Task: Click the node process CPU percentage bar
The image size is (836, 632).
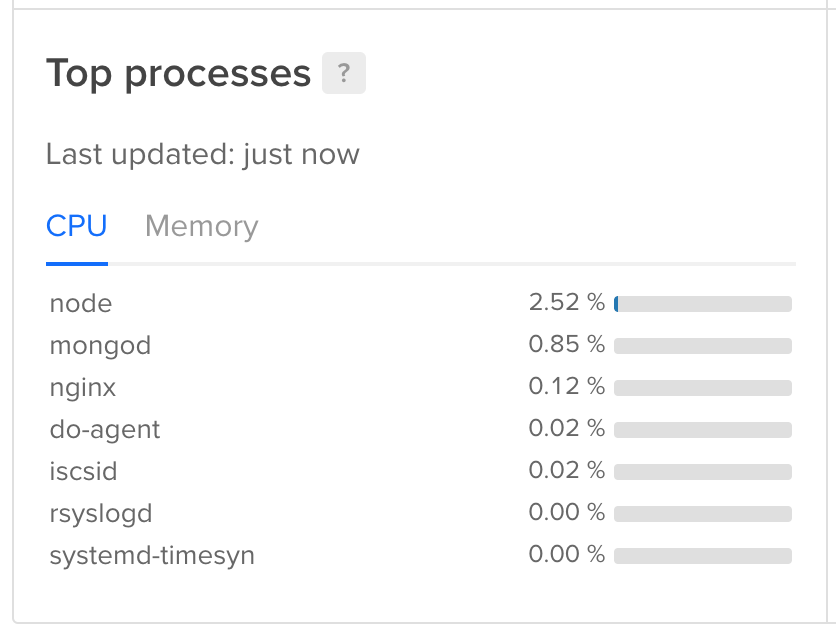Action: tap(700, 303)
